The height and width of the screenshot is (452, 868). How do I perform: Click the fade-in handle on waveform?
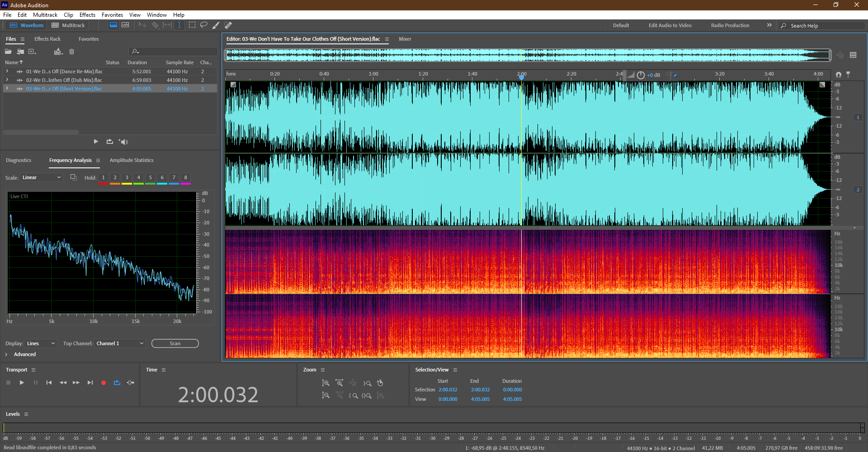click(x=233, y=85)
